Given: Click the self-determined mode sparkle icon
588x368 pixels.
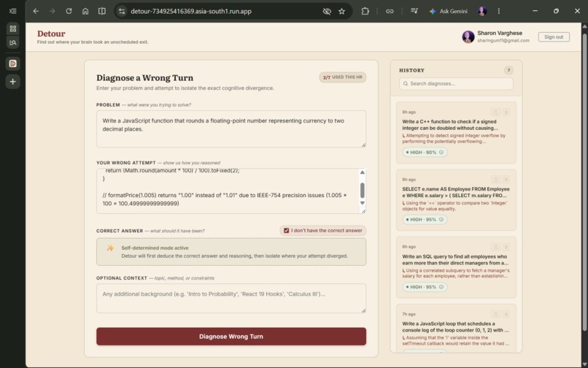Looking at the screenshot, I should pos(110,248).
